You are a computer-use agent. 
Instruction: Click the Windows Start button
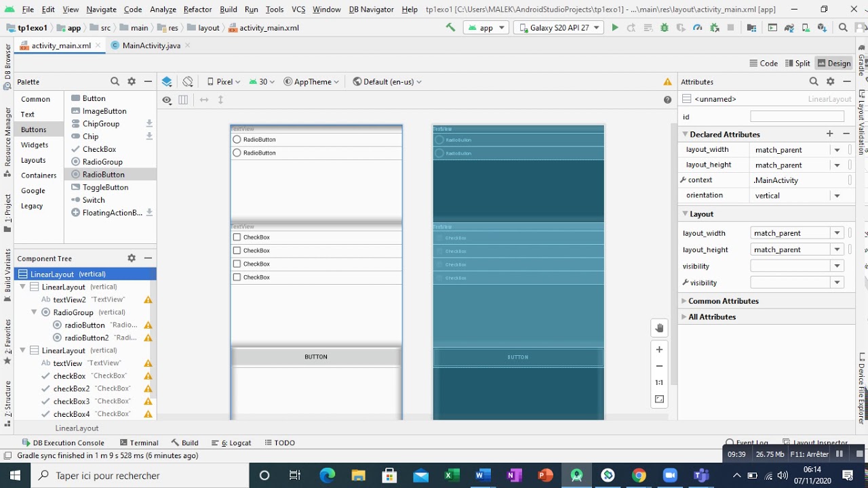16,475
